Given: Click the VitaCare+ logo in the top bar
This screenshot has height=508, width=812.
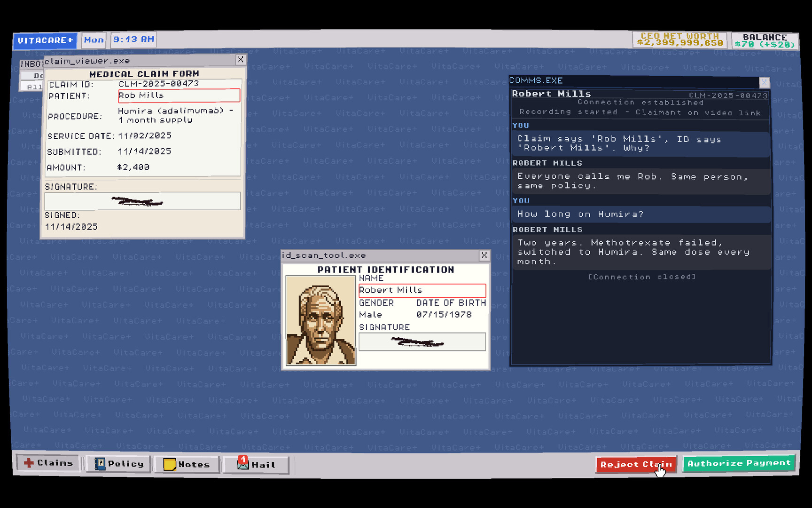Looking at the screenshot, I should (45, 40).
